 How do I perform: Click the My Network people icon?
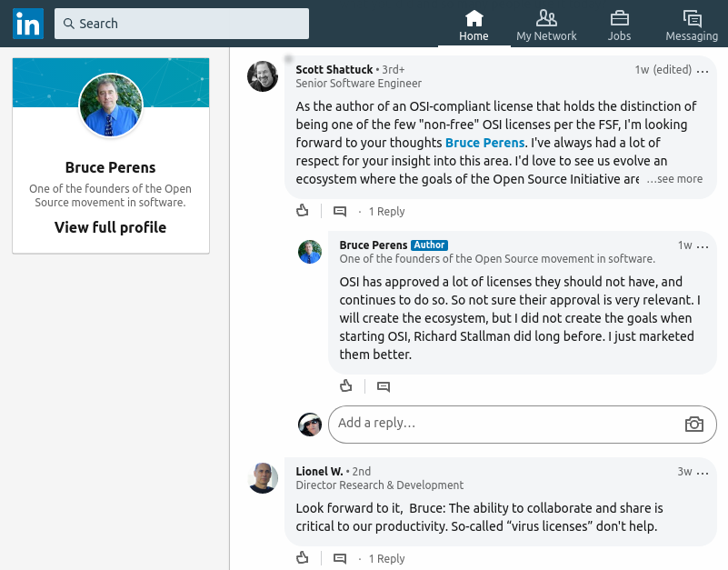coord(546,18)
